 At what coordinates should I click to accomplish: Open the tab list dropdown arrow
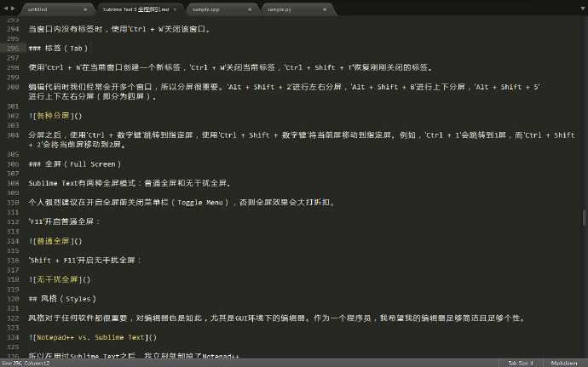[x=583, y=9]
